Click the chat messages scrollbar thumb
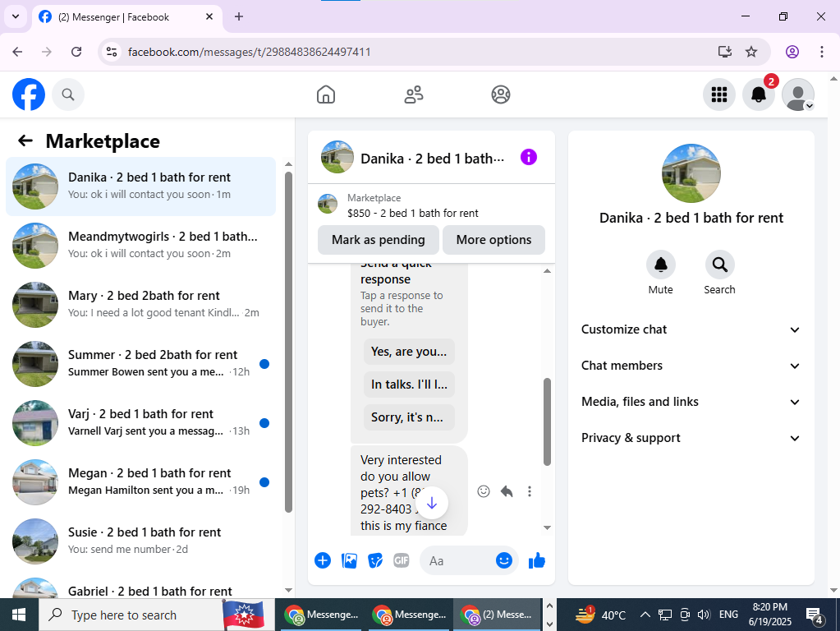The image size is (840, 631). tap(547, 421)
